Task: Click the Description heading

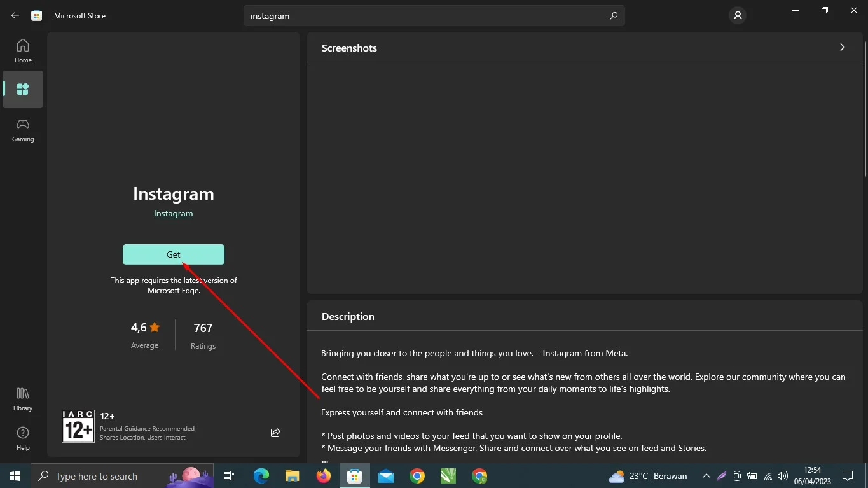Action: (x=348, y=316)
